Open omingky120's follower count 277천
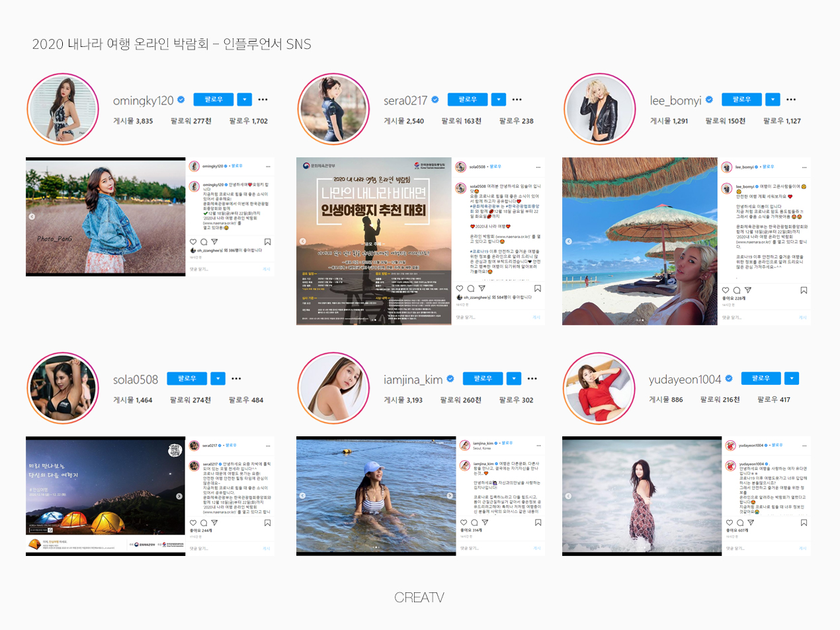The height and width of the screenshot is (630, 840). tap(190, 121)
